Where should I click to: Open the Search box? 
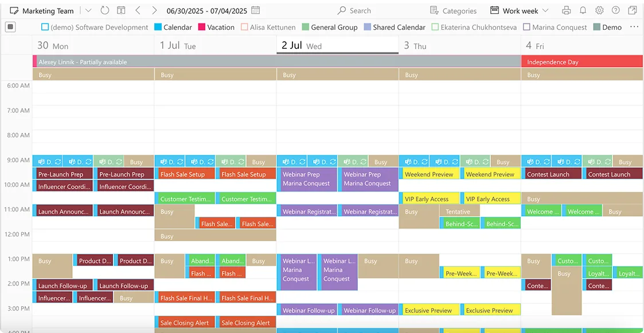click(x=354, y=10)
